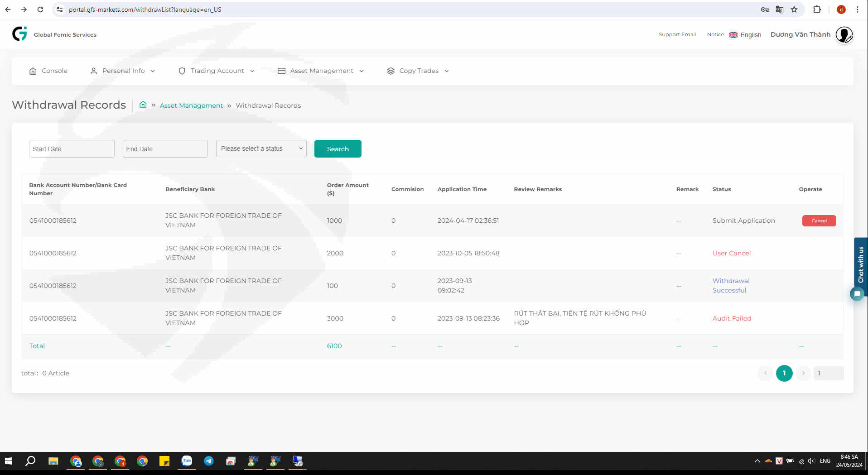Click the green Search button
This screenshot has width=868, height=475.
[x=338, y=149]
